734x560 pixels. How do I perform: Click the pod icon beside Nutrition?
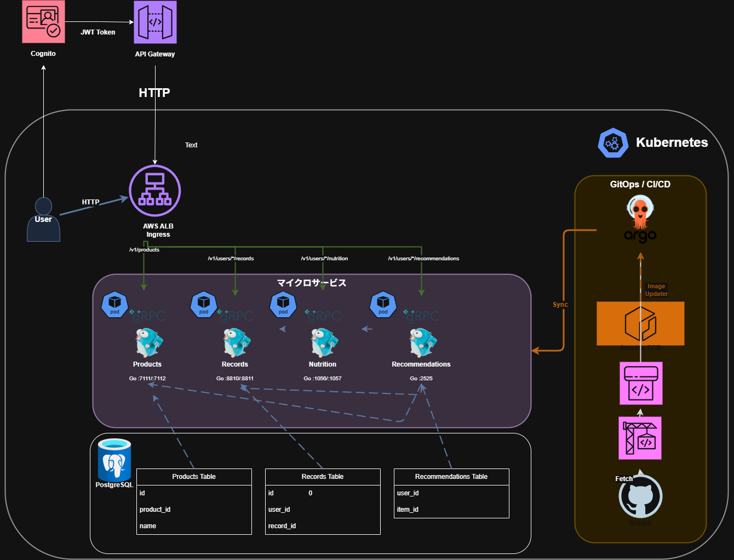pos(283,305)
